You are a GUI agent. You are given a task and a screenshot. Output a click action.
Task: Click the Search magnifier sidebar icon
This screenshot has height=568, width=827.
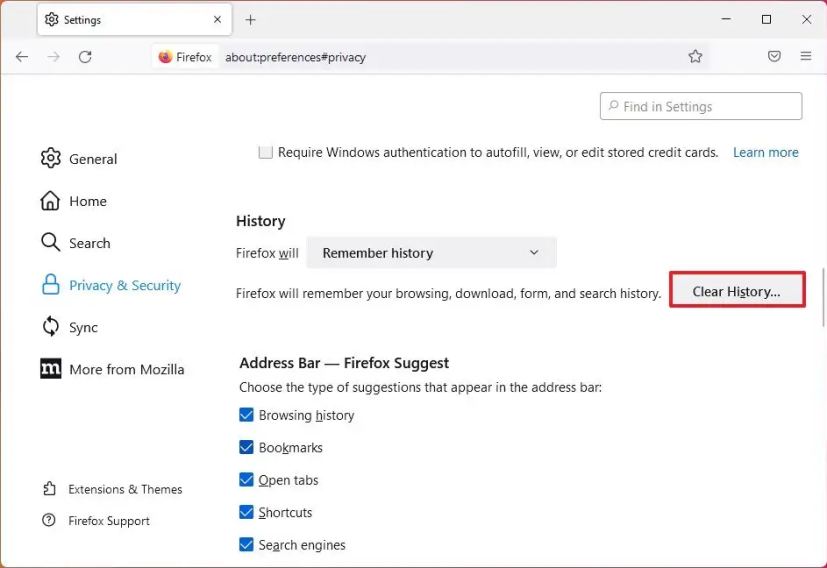pos(51,243)
